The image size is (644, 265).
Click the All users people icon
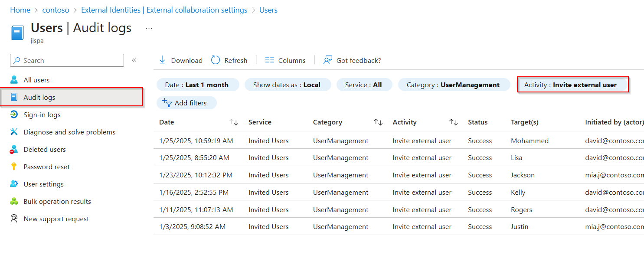tap(14, 80)
